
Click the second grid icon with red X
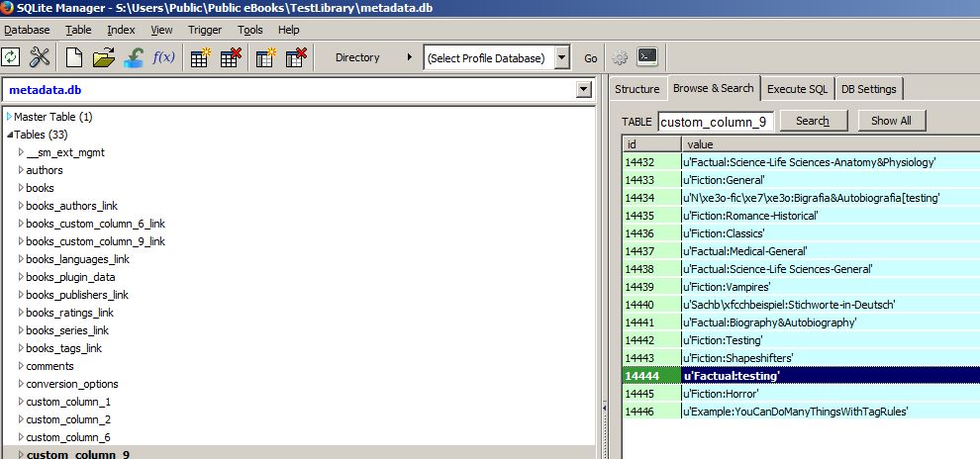pyautogui.click(x=296, y=57)
